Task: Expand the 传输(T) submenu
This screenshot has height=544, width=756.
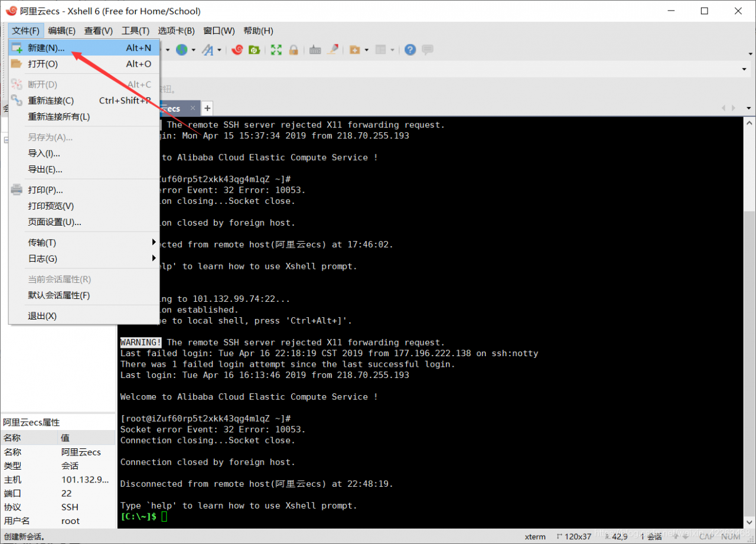Action: pos(84,242)
